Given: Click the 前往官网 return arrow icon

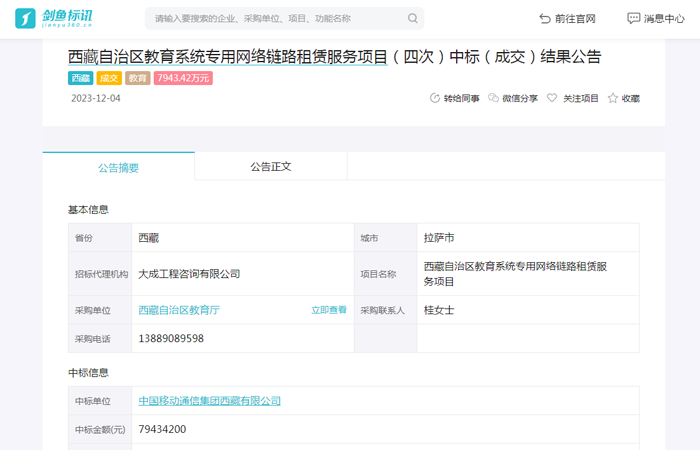Looking at the screenshot, I should click(x=545, y=18).
